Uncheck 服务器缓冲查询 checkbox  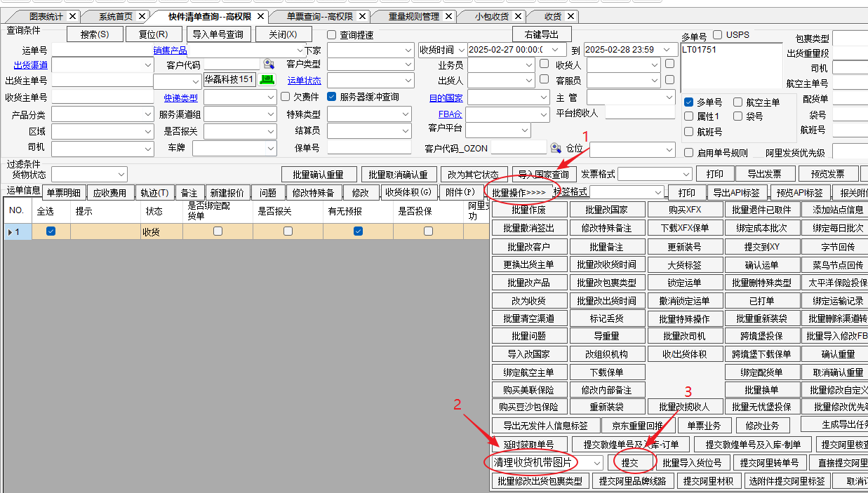click(x=332, y=97)
